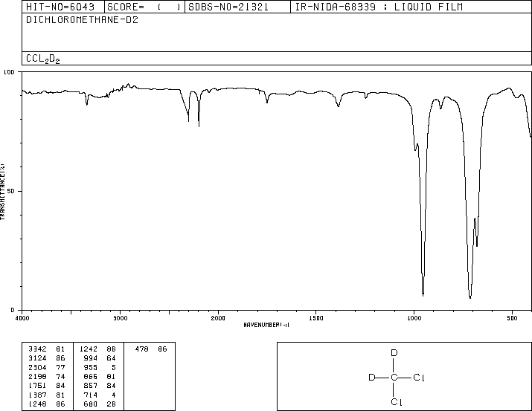The height and width of the screenshot is (411, 532).
Task: Select the 955 row in peak table
Action: click(x=100, y=367)
